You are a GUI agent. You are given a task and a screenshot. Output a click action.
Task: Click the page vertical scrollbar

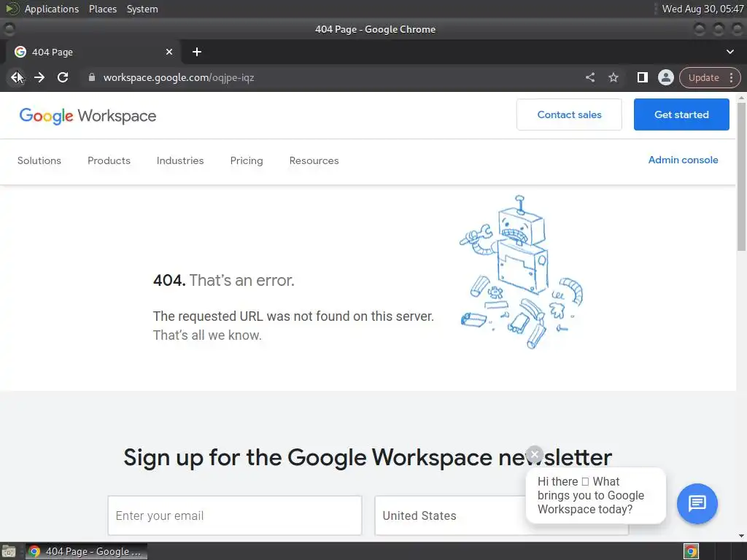[x=741, y=176]
